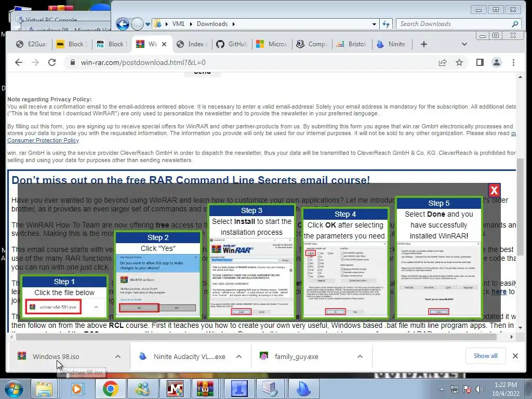Open a new Chrome tab
This screenshot has height=399, width=532.
(x=424, y=44)
